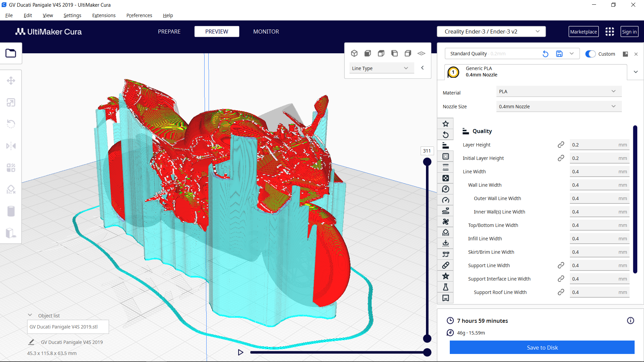Switch to front view cube icon
This screenshot has width=644, height=362.
[x=368, y=53]
